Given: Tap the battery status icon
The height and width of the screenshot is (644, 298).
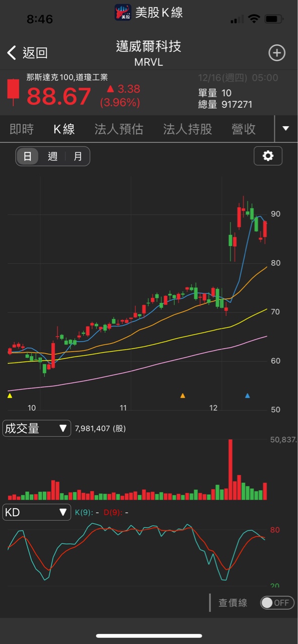Looking at the screenshot, I should 274,19.
